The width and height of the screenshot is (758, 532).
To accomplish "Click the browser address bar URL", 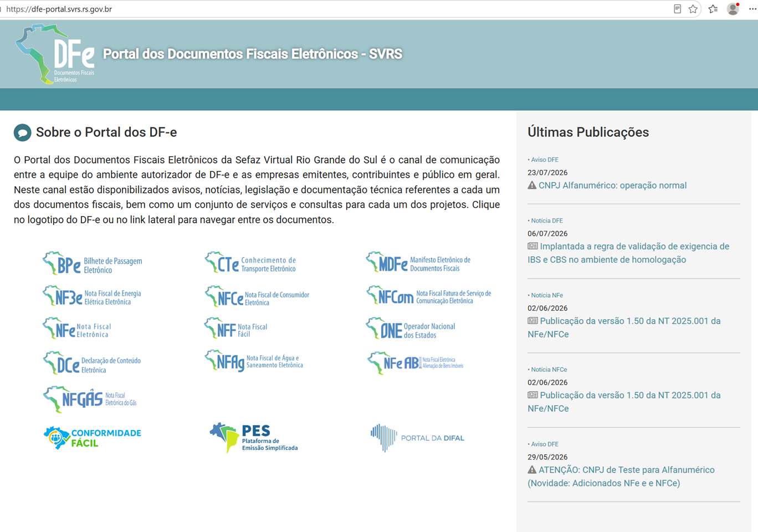I will 59,9.
